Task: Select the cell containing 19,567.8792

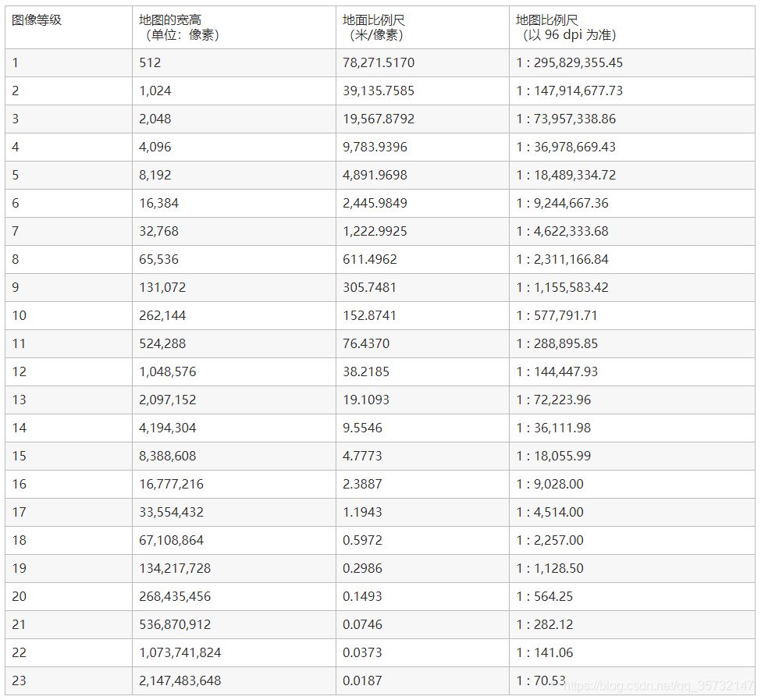Action: point(379,119)
